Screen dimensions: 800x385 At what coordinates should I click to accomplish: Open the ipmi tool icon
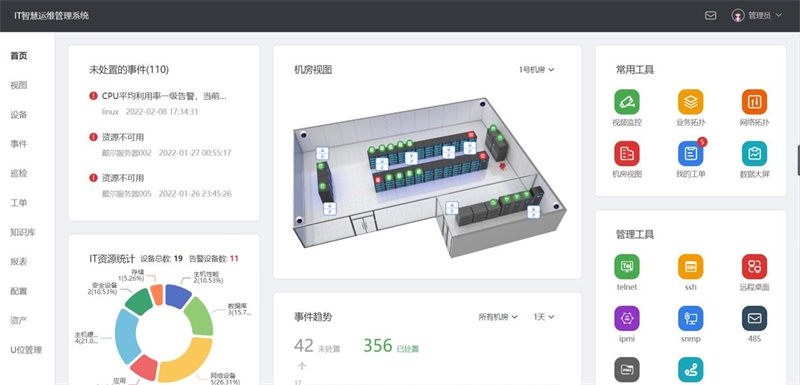point(627,319)
